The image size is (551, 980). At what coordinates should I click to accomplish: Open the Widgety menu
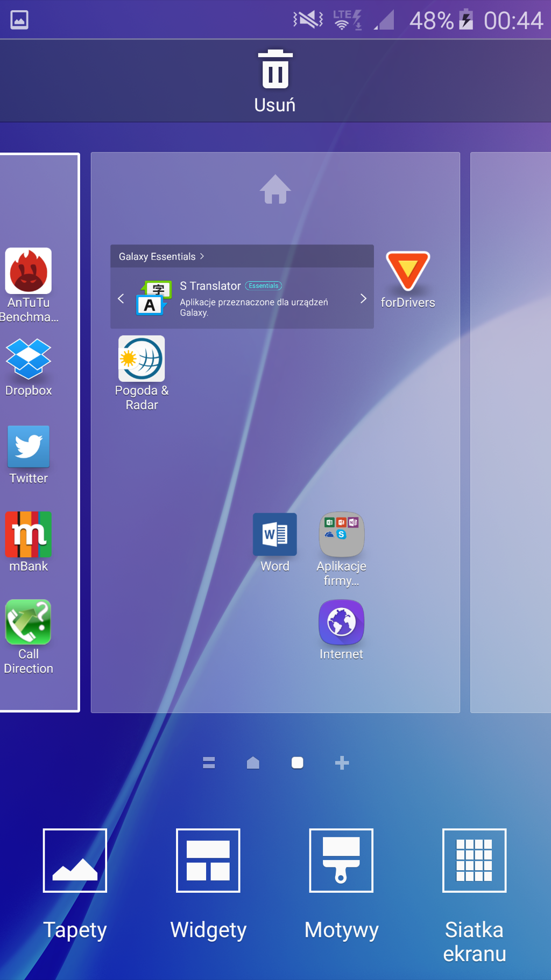click(x=208, y=860)
